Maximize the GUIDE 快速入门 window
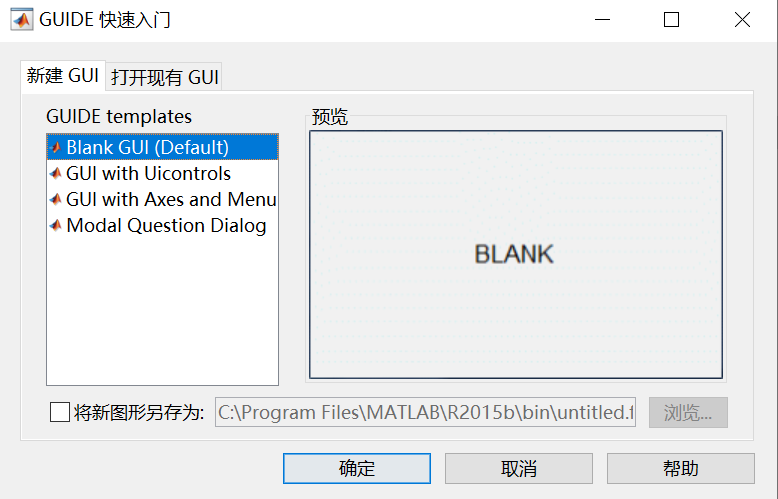Viewport: 778px width, 499px height. [671, 20]
